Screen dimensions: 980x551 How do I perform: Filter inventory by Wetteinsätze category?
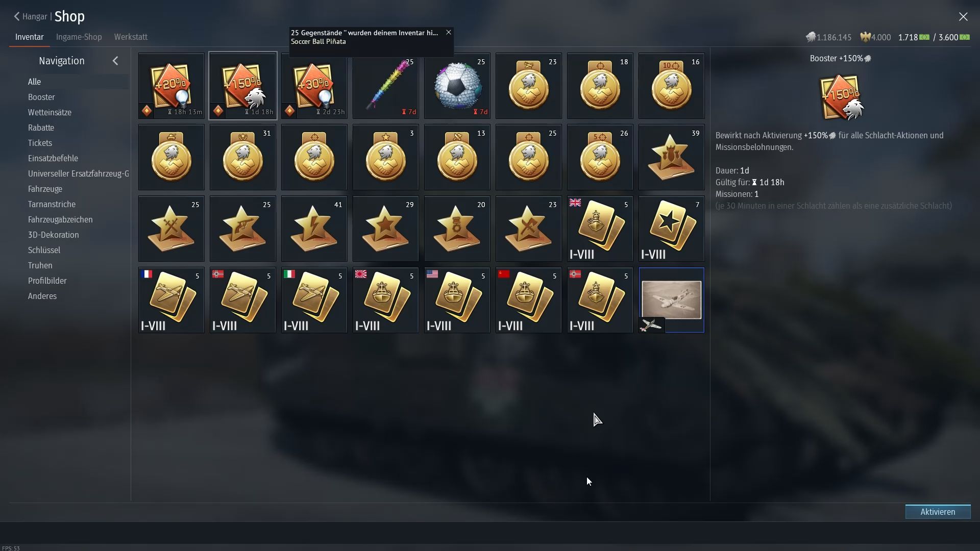pos(50,112)
